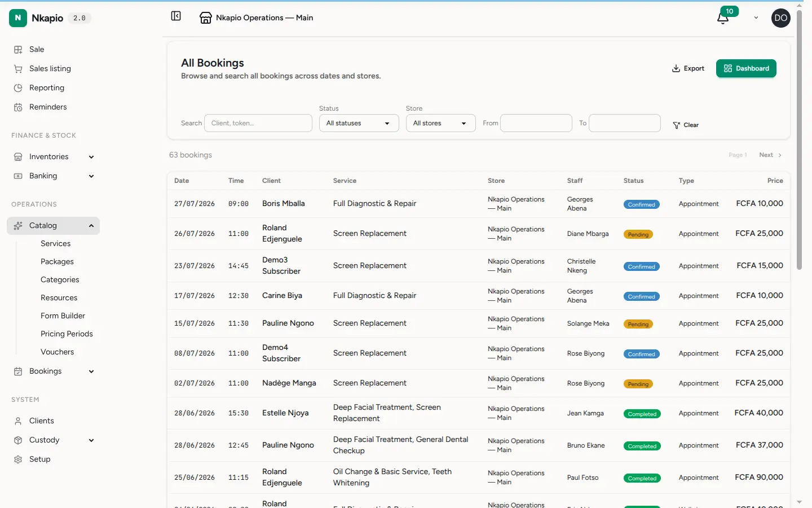Screen dimensions: 812x508
Task: Click the green Dashboard button
Action: [746, 68]
